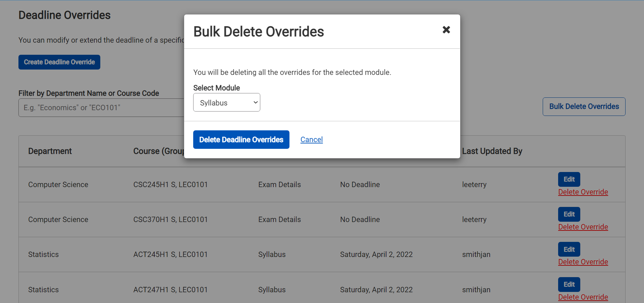Viewport: 644px width, 303px height.
Task: Edit the ACT245H1 override
Action: coord(569,249)
